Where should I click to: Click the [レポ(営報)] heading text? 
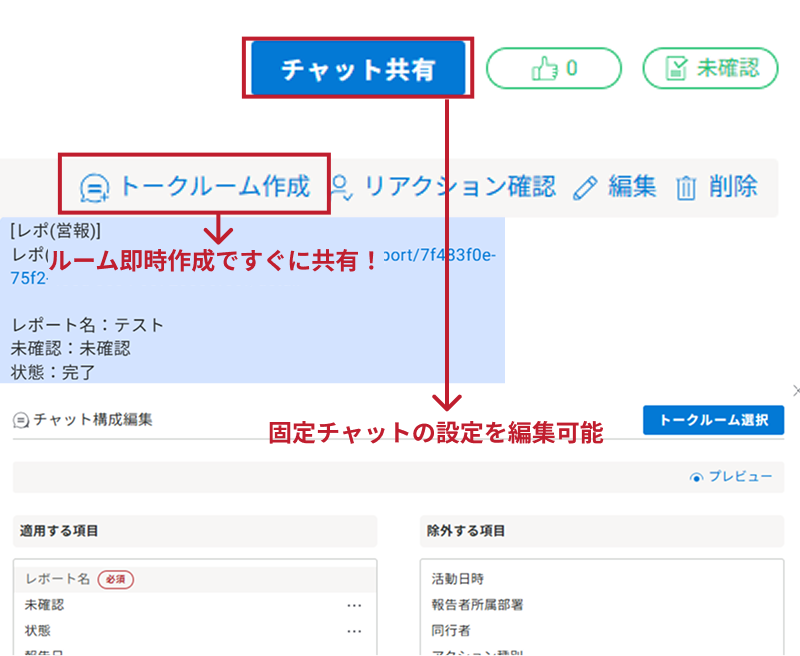click(56, 231)
